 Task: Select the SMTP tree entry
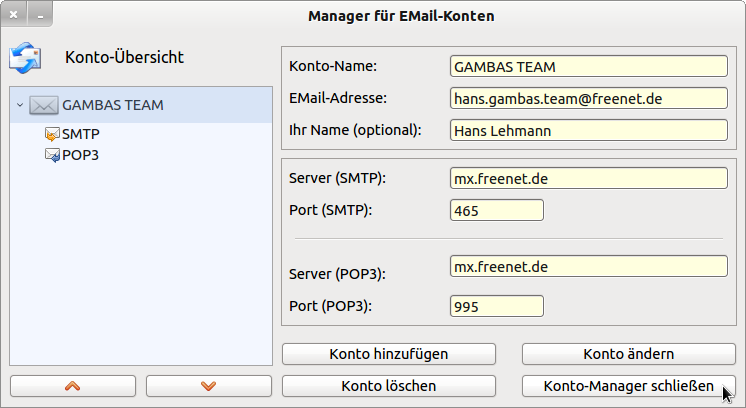[x=81, y=134]
